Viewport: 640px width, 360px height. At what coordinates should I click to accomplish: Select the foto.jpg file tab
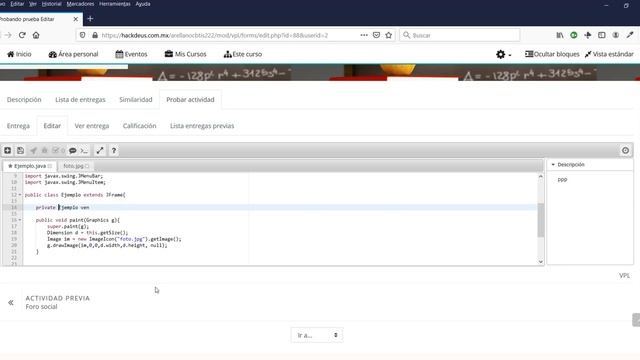(x=76, y=166)
